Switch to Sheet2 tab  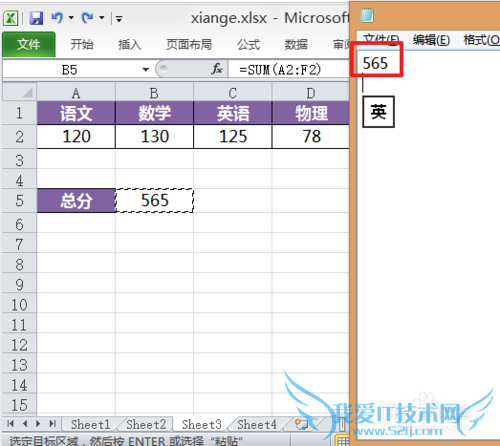coord(146,424)
